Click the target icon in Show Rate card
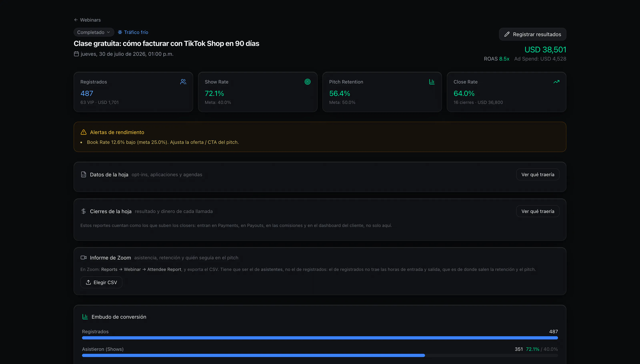The width and height of the screenshot is (640, 364). coord(307,82)
